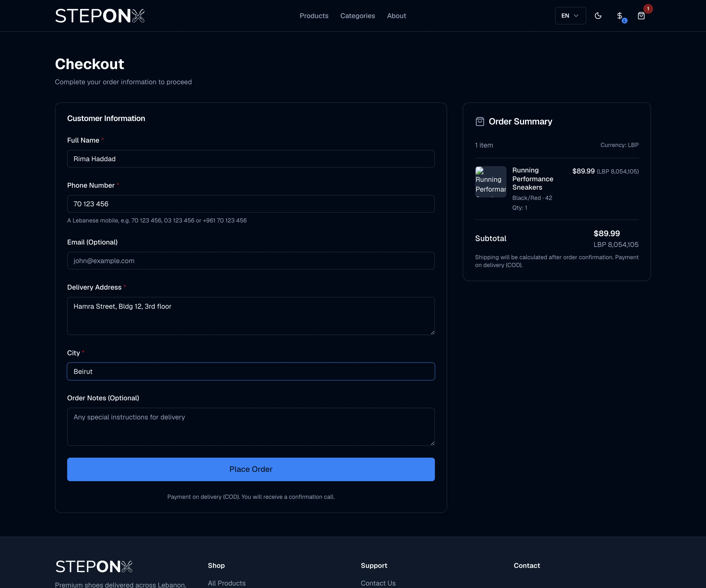Toggle dark mode moon icon

(598, 16)
